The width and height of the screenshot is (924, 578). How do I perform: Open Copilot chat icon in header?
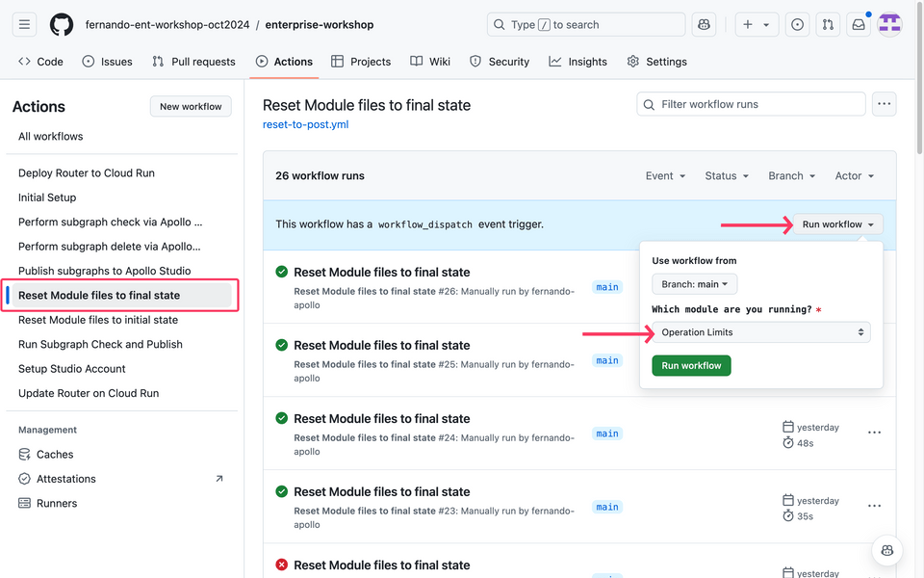[704, 25]
